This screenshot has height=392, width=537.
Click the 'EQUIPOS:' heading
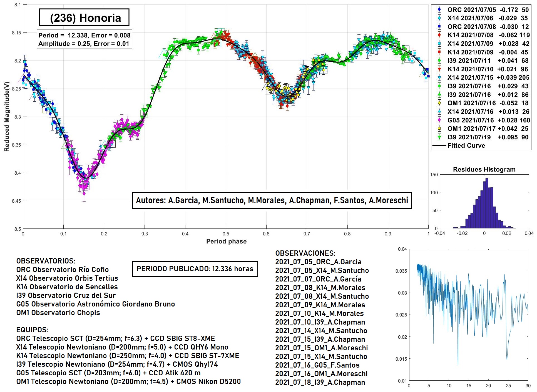32,330
